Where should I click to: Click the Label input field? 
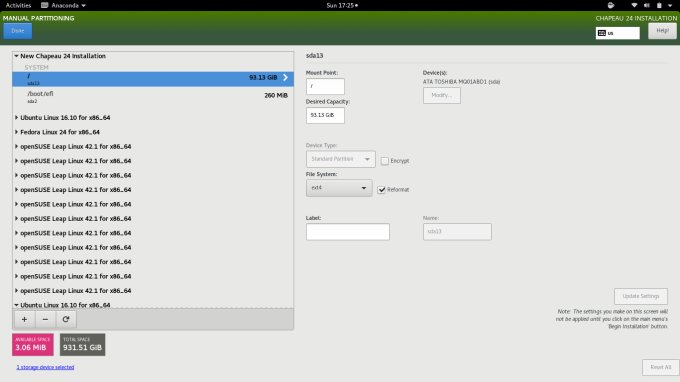coord(348,232)
